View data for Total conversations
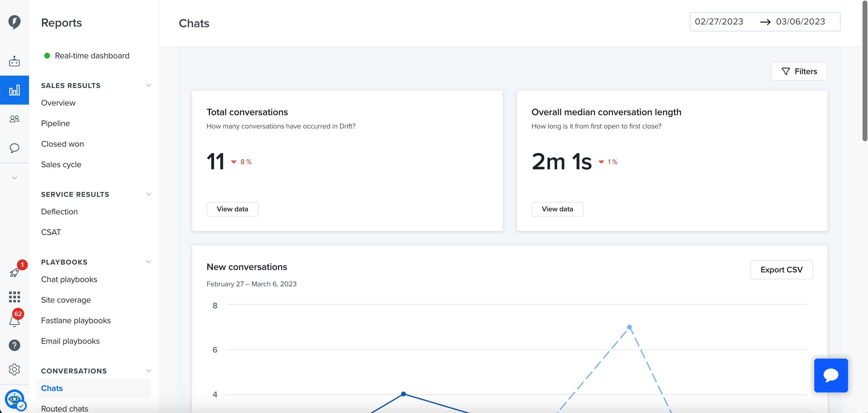The height and width of the screenshot is (413, 868). tap(232, 209)
